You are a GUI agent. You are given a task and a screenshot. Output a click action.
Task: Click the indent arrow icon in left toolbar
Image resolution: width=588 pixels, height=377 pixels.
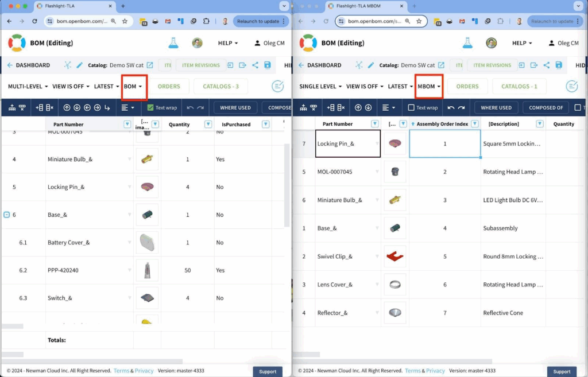107,107
